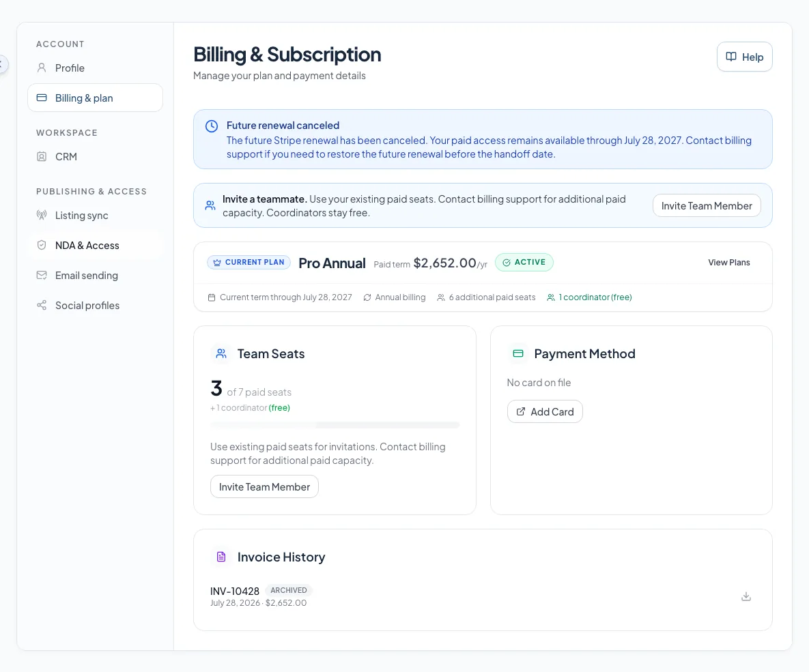
Task: Click the coordinator icon by 1 coordinator (free)
Action: tap(551, 297)
